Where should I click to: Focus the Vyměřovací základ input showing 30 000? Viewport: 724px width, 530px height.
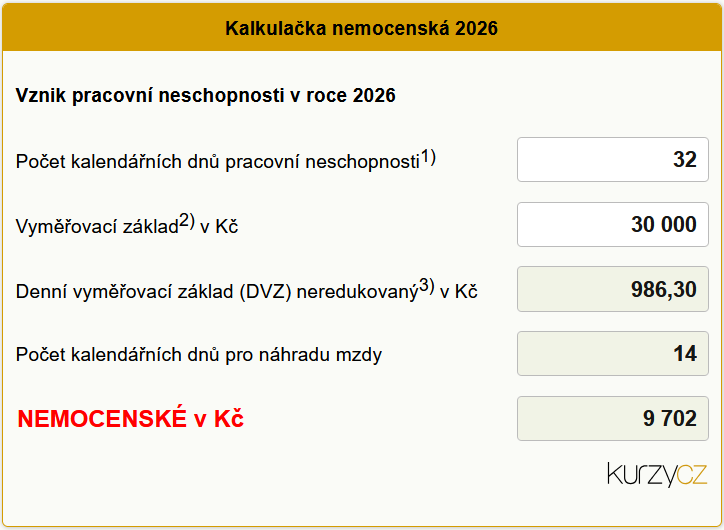[x=612, y=225]
